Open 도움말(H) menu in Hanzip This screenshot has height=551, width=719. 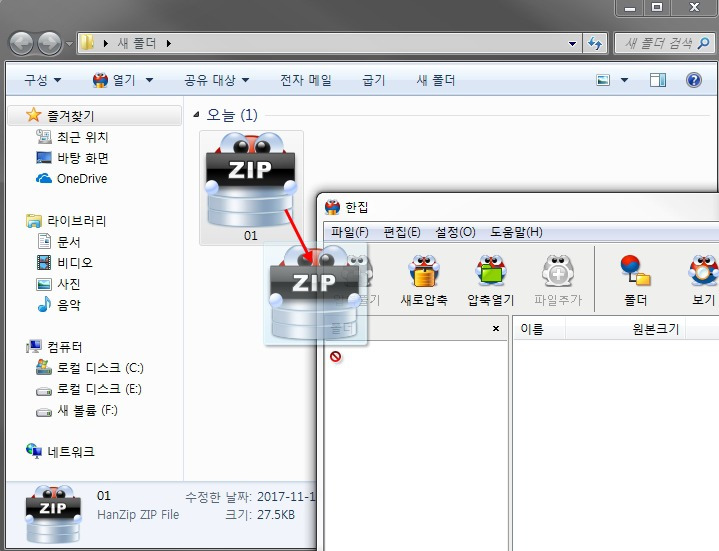click(x=516, y=232)
